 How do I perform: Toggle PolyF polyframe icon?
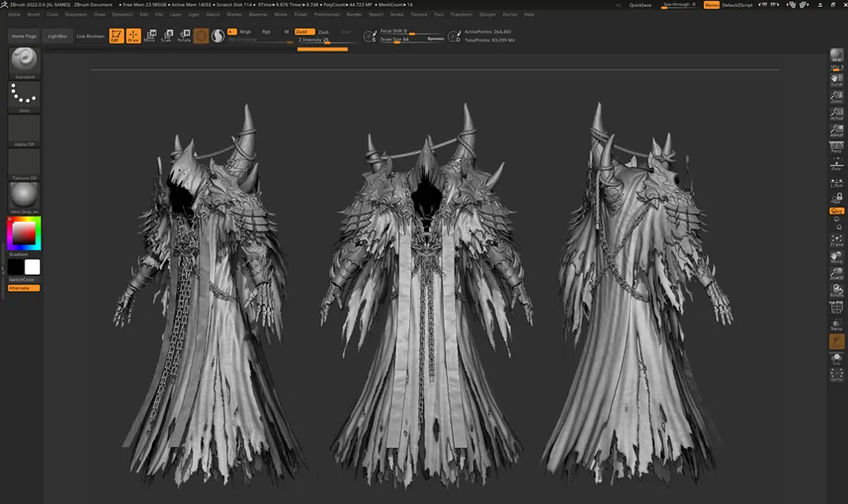836,308
